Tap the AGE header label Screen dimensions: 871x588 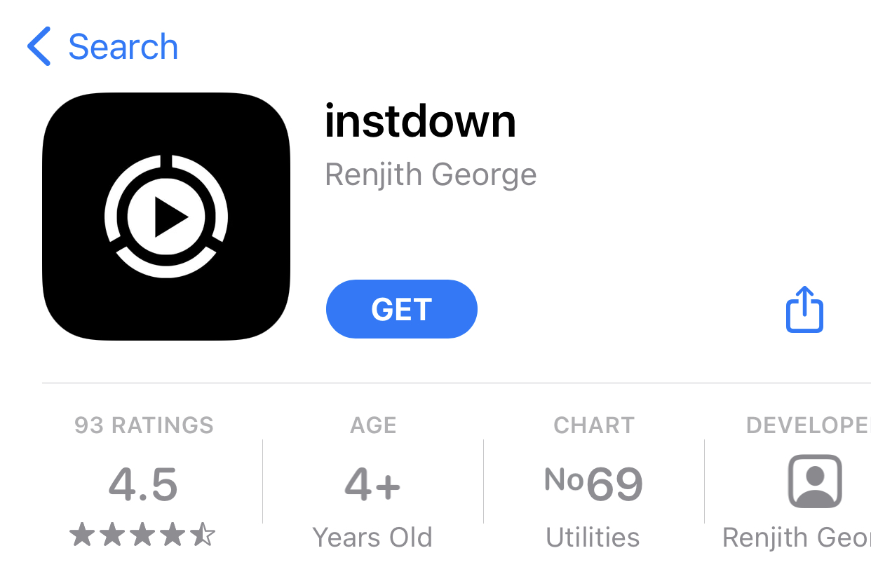click(x=373, y=425)
